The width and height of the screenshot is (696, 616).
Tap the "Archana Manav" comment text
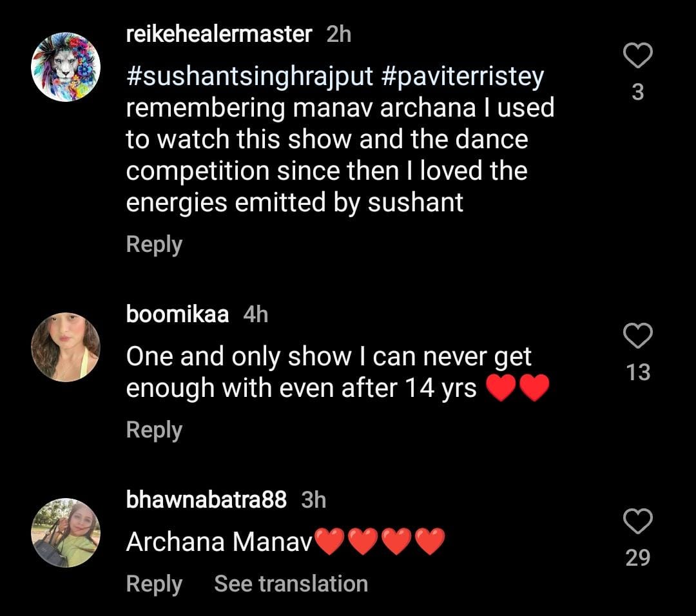point(219,542)
